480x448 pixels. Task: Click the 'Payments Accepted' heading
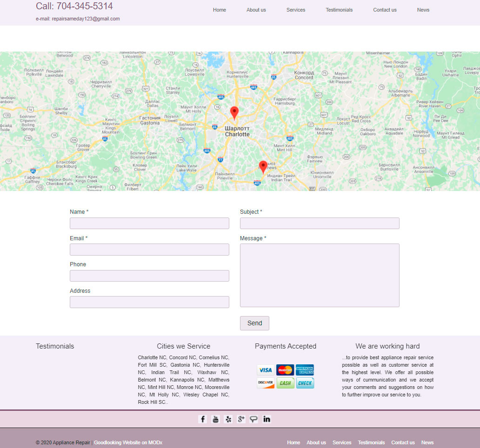(x=285, y=346)
